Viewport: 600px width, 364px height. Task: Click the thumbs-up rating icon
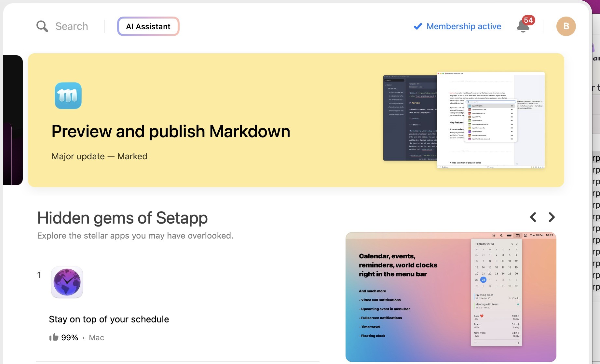pyautogui.click(x=54, y=337)
